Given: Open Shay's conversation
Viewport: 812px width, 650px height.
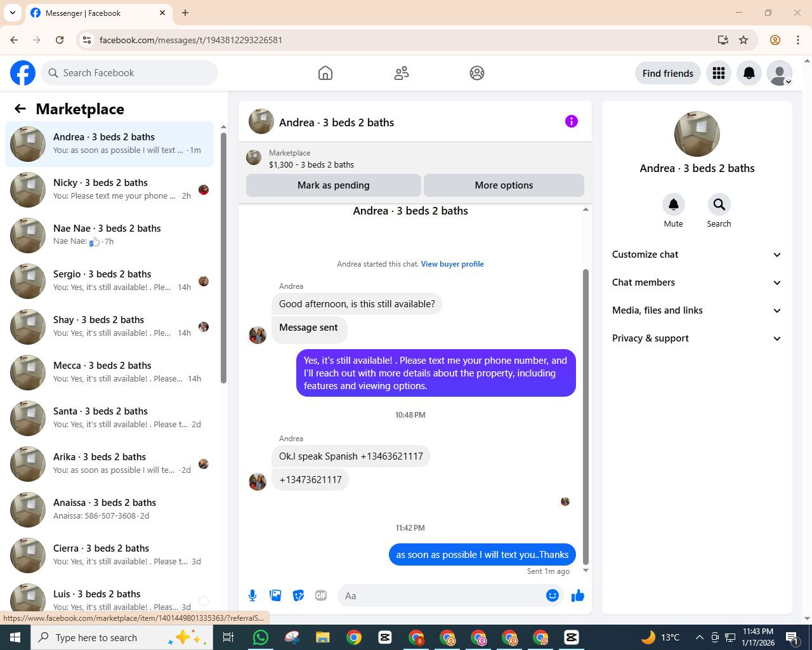Looking at the screenshot, I should tap(109, 327).
